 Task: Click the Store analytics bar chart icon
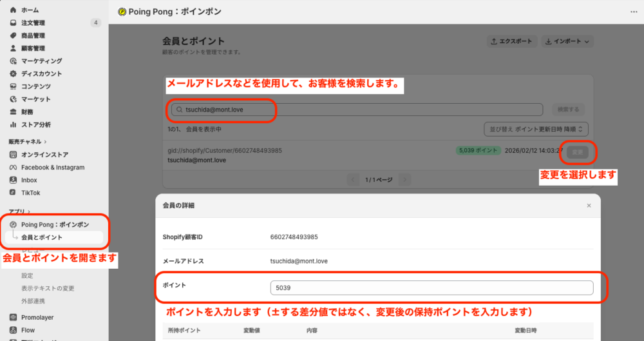click(x=14, y=124)
